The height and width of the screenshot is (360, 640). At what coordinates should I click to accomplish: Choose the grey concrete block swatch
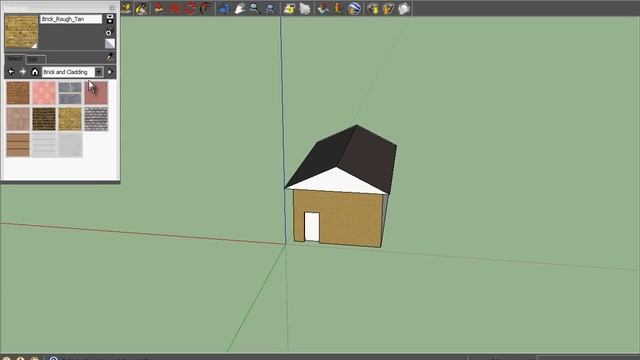click(70, 93)
